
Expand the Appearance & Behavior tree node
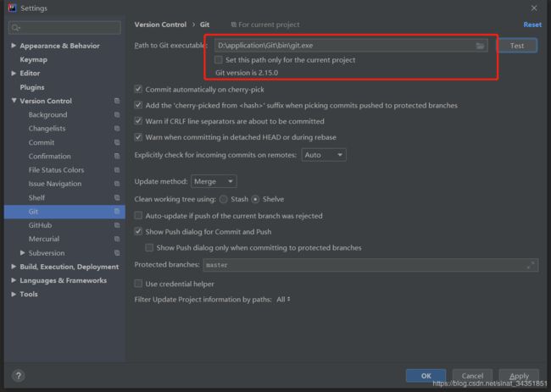click(x=14, y=46)
